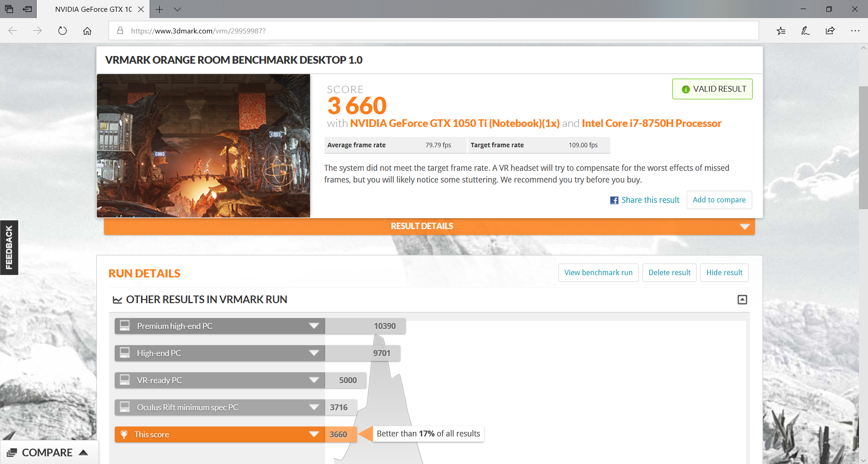Image resolution: width=868 pixels, height=464 pixels.
Task: Expand Oculus Rift minimum spec PC arrow
Action: point(314,407)
